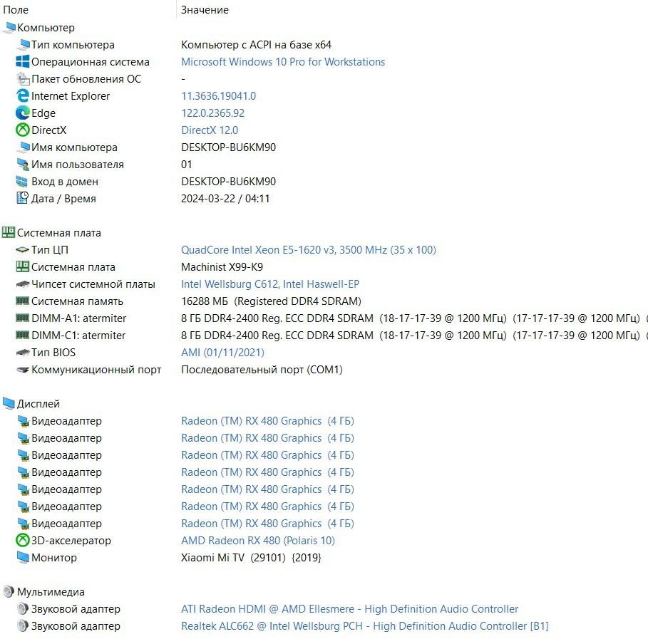This screenshot has height=644, width=648.
Task: Open the QuadCore Intel Xeon E5-1620 v3 link
Action: 308,250
